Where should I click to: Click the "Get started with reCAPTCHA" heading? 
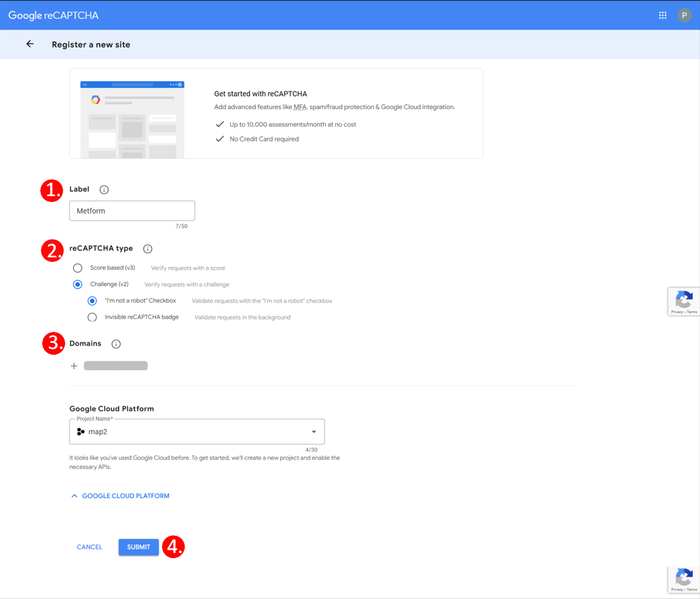point(261,94)
